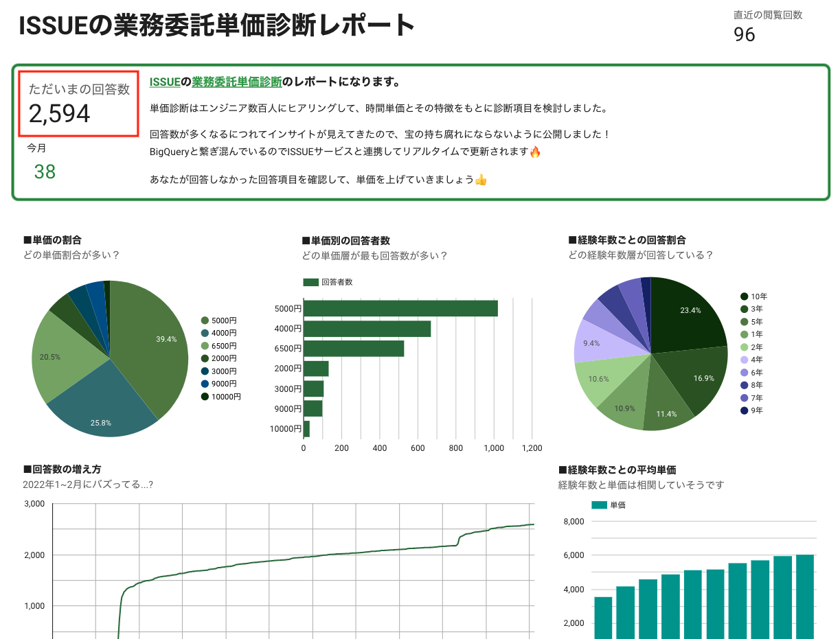The width and height of the screenshot is (840, 639).
Task: Click the 6500円 legend color dot
Action: click(205, 346)
